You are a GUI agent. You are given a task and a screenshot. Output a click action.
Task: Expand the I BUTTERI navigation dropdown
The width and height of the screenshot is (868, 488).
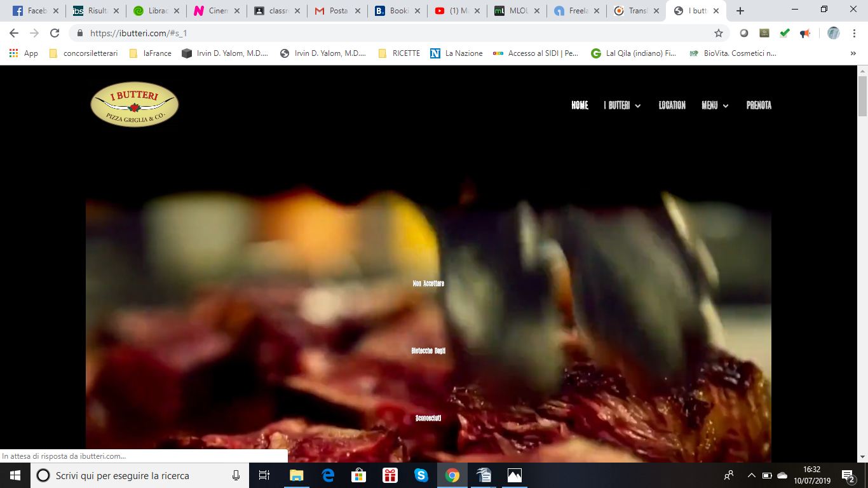coord(622,105)
